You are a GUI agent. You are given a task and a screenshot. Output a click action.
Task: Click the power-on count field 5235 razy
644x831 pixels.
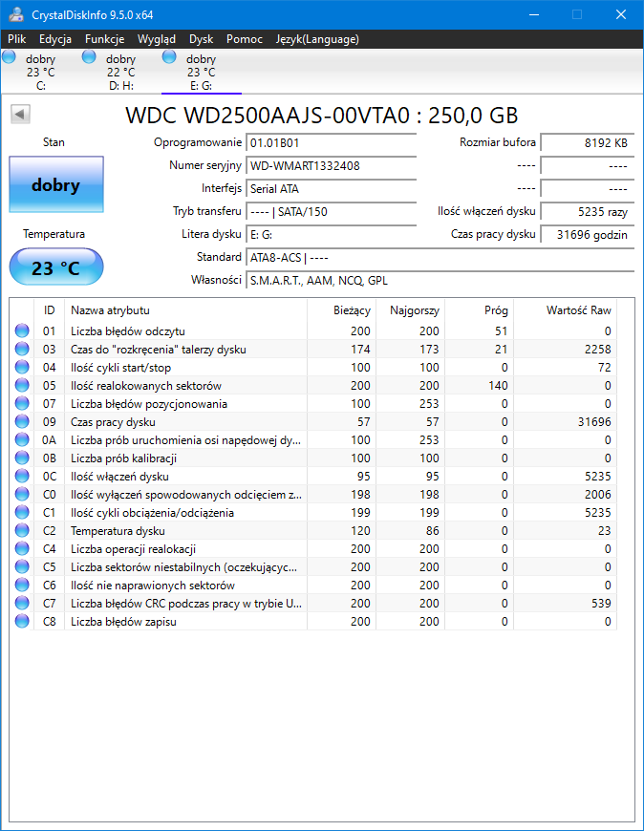pos(588,212)
